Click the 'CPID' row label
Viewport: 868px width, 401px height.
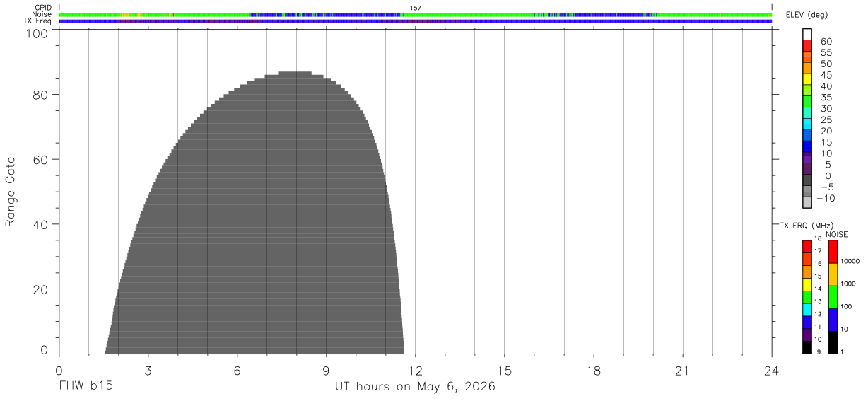pyautogui.click(x=43, y=8)
